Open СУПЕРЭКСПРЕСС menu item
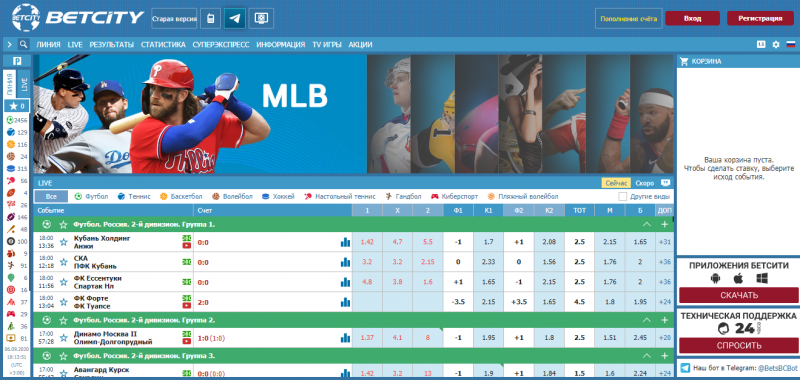 point(221,44)
